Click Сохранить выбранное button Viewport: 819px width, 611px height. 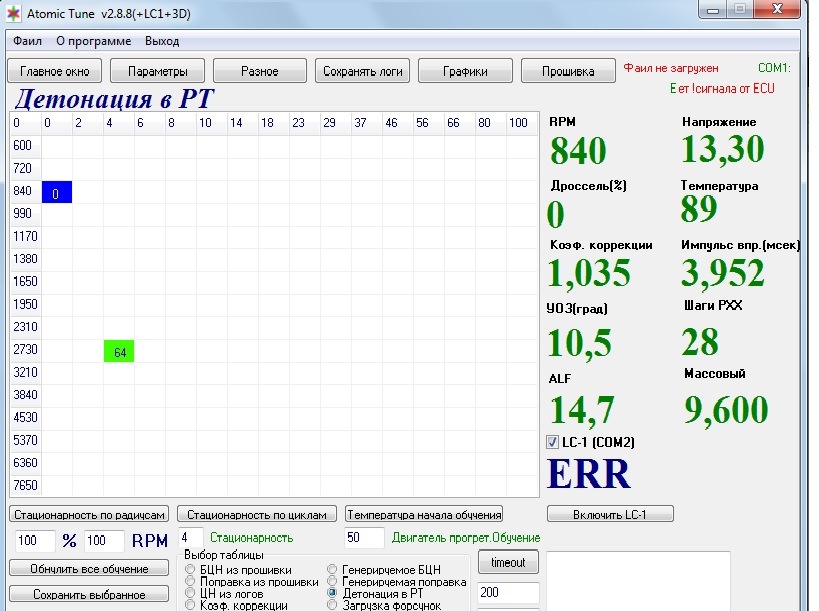click(x=89, y=594)
